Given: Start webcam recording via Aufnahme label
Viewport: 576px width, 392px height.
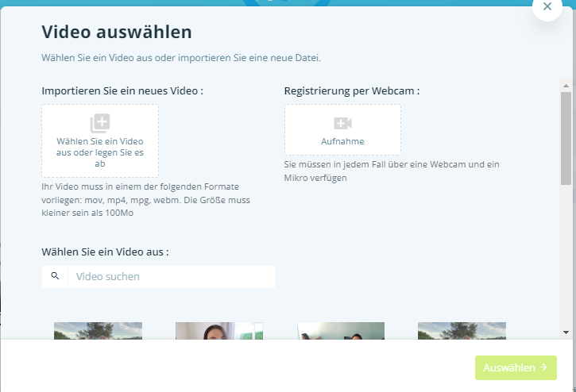Looking at the screenshot, I should pyautogui.click(x=342, y=141).
